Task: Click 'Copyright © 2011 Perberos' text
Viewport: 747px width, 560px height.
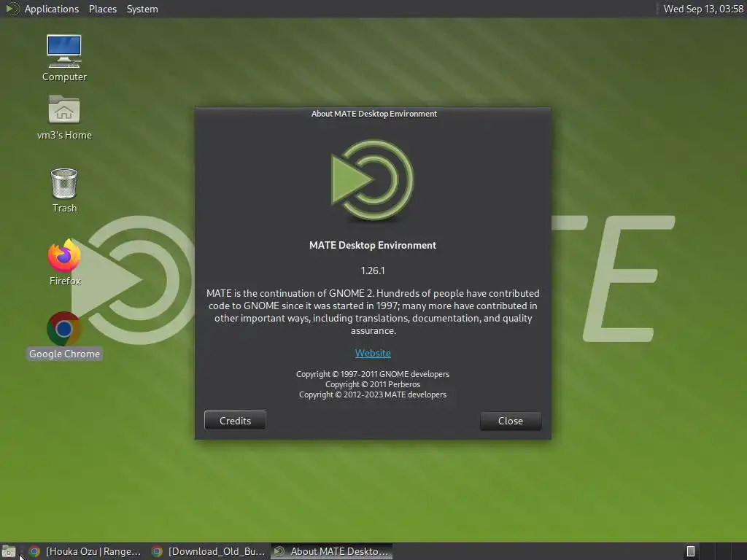Action: pos(373,384)
